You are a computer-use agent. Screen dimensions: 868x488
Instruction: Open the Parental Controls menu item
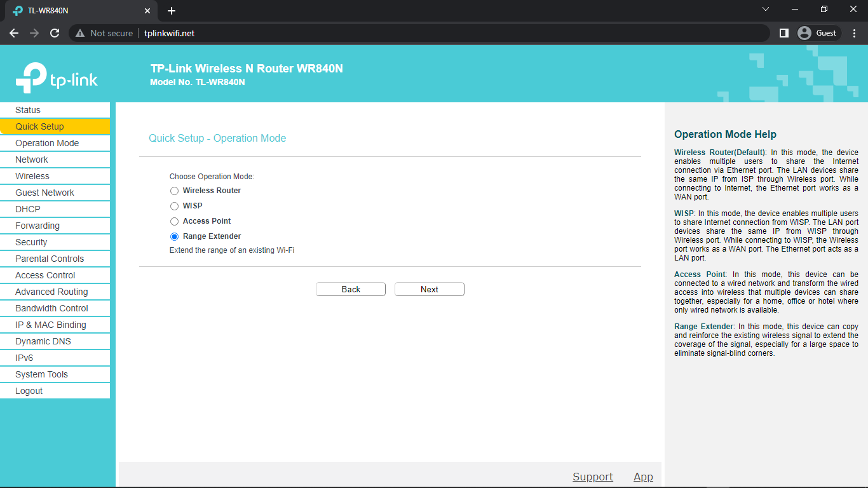[55, 259]
